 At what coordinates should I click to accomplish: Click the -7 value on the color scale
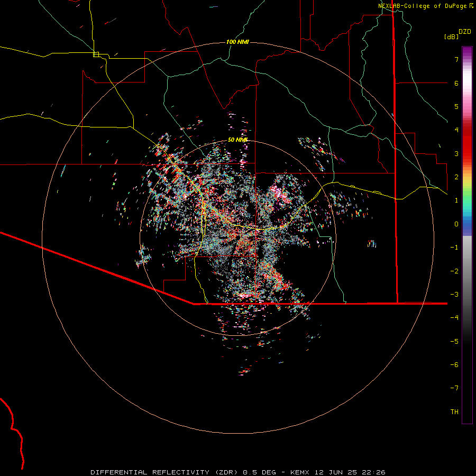click(x=454, y=388)
